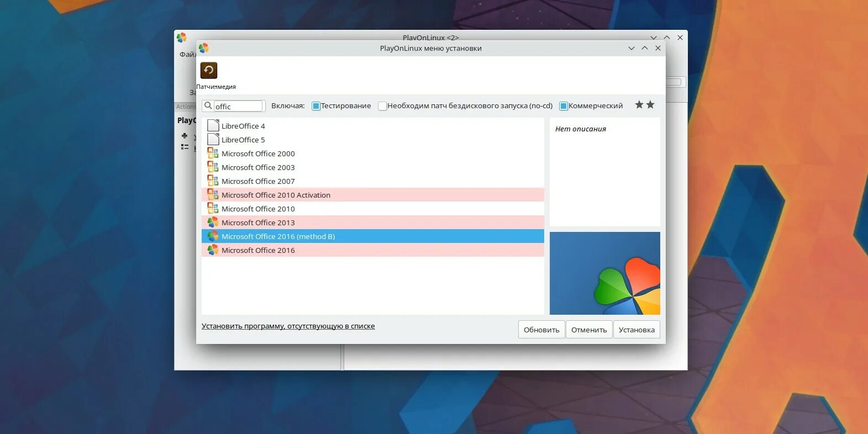
Task: Click the plus icon in main window sidebar
Action: point(185,136)
